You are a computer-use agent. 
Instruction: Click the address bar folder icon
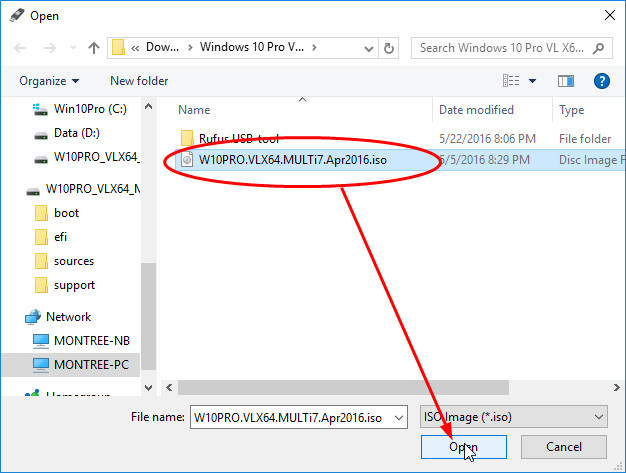click(x=118, y=47)
